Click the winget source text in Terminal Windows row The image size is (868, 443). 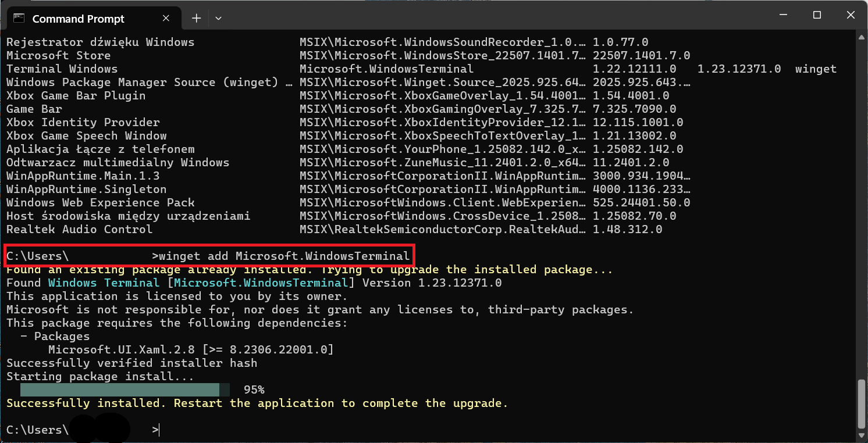816,69
